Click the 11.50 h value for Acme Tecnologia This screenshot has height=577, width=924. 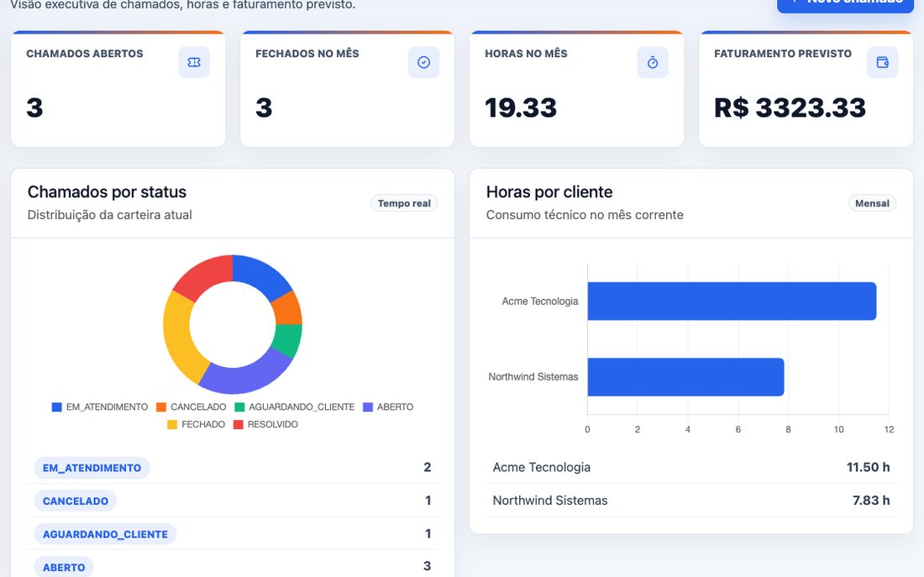click(x=868, y=467)
